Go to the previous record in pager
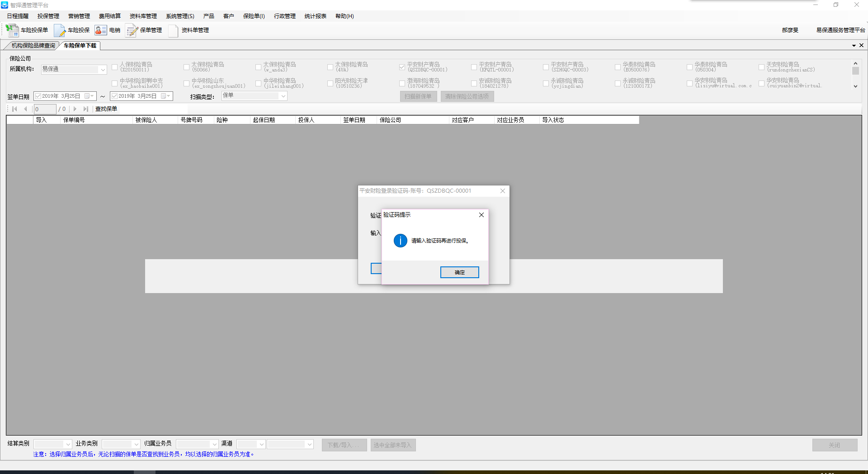This screenshot has width=868, height=474. (25, 109)
